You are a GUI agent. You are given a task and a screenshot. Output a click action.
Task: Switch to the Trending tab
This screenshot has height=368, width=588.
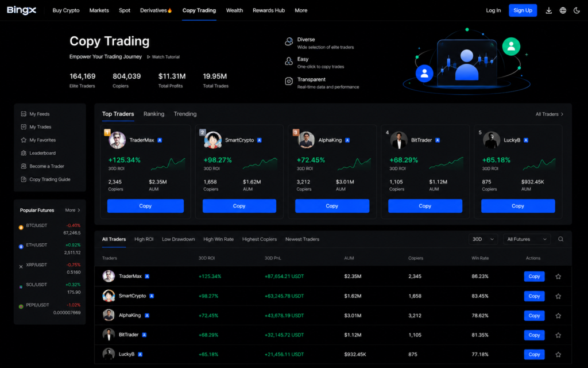(x=185, y=114)
